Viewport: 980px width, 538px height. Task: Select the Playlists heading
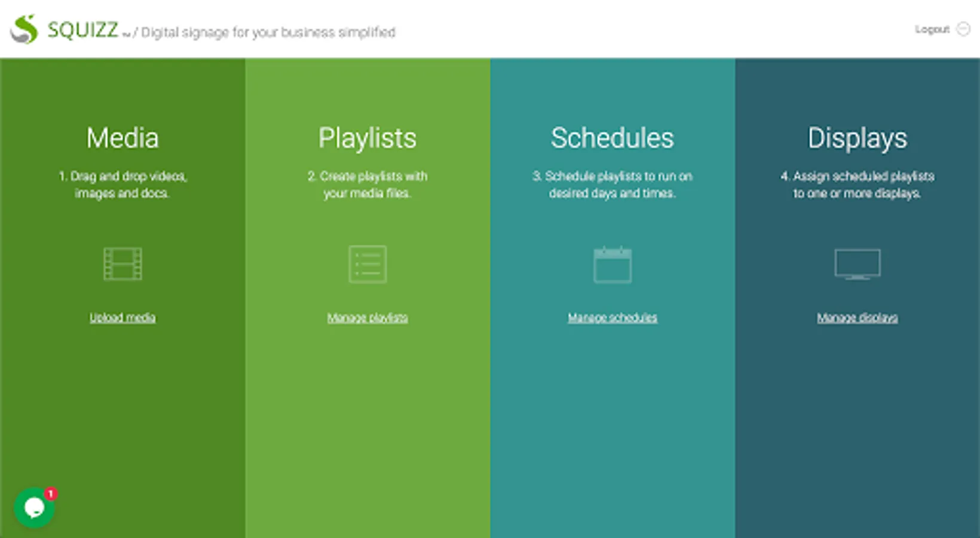pos(367,138)
